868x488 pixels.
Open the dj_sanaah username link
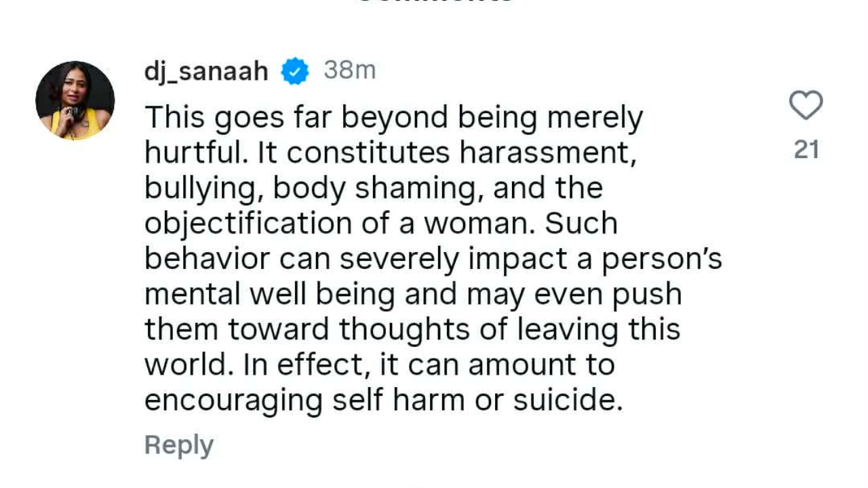click(x=206, y=71)
